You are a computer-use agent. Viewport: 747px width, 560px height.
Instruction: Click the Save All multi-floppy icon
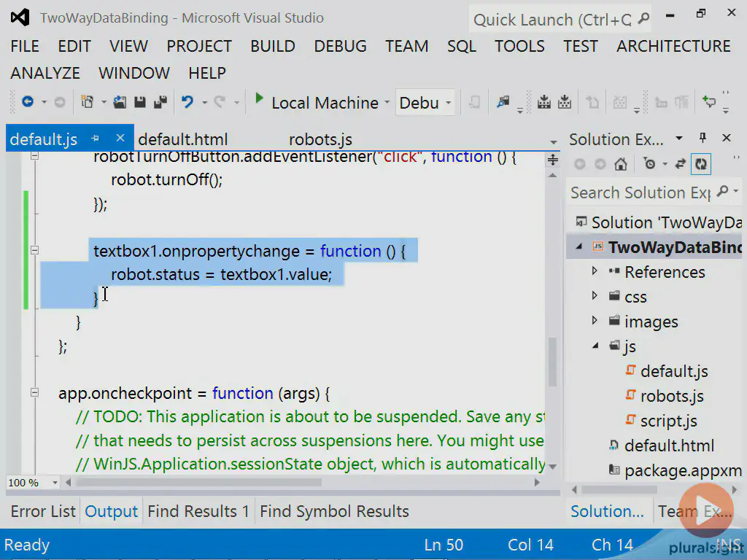[x=160, y=102]
